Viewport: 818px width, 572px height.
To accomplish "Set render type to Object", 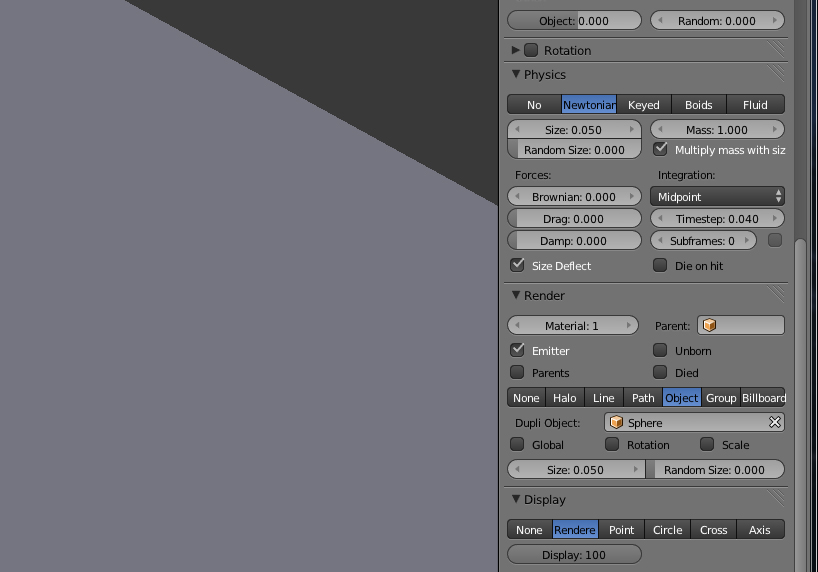I will [682, 398].
